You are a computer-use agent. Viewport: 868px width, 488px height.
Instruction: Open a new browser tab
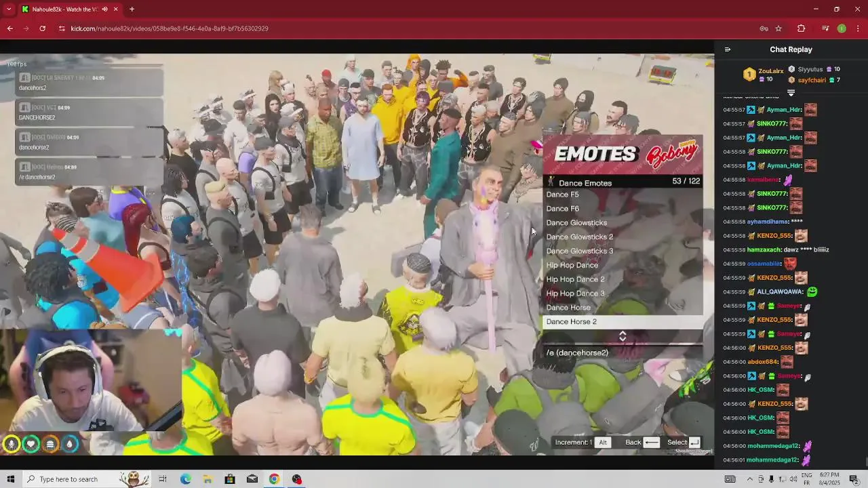click(132, 9)
